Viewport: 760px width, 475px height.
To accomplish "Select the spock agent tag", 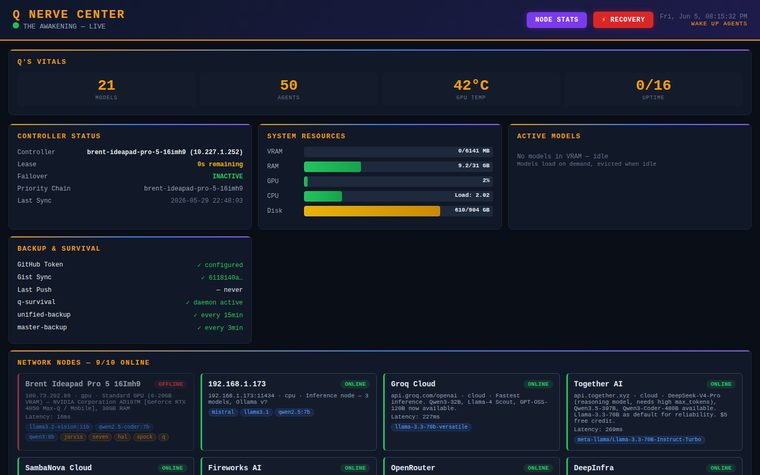I will pyautogui.click(x=145, y=437).
